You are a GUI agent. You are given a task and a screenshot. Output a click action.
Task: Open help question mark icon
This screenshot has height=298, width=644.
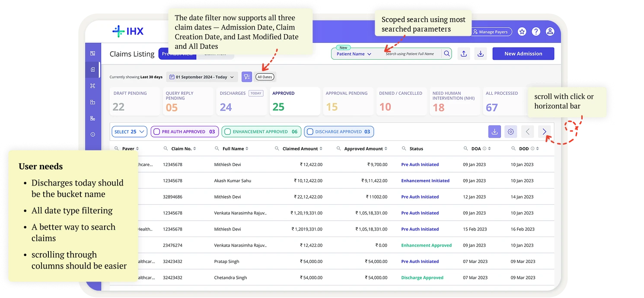[x=536, y=32]
